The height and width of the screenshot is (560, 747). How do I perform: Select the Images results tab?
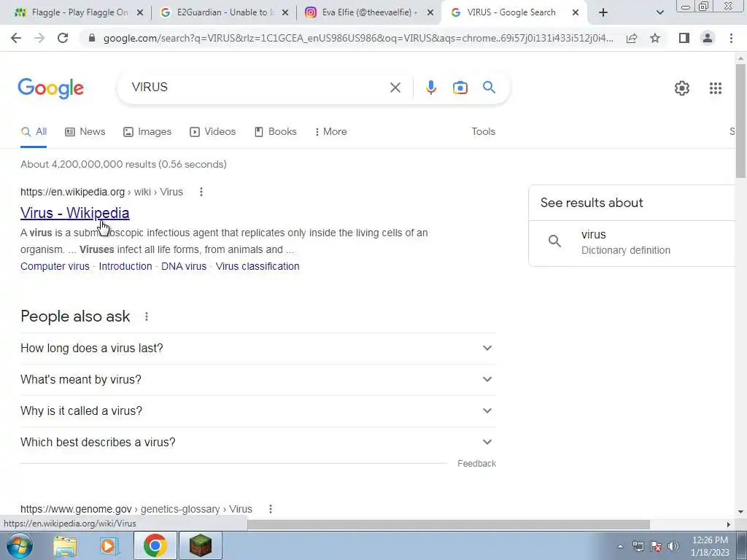coord(147,131)
